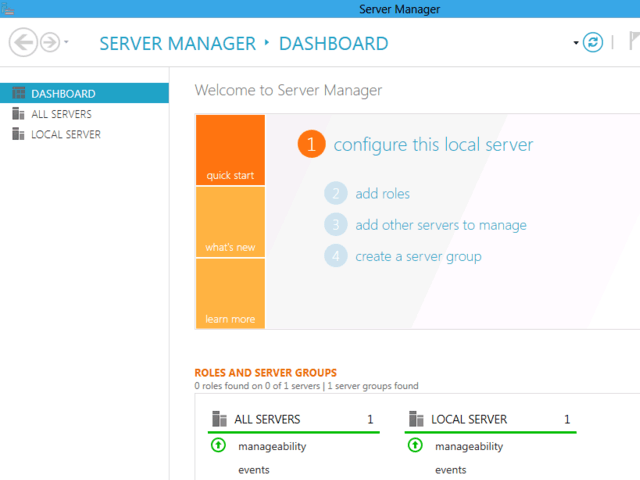Viewport: 640px width, 480px height.
Task: Click the All Servers tile server icon
Action: 219,419
